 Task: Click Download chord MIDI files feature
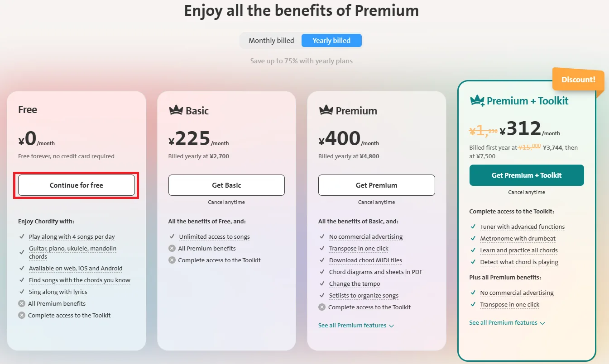tap(365, 260)
